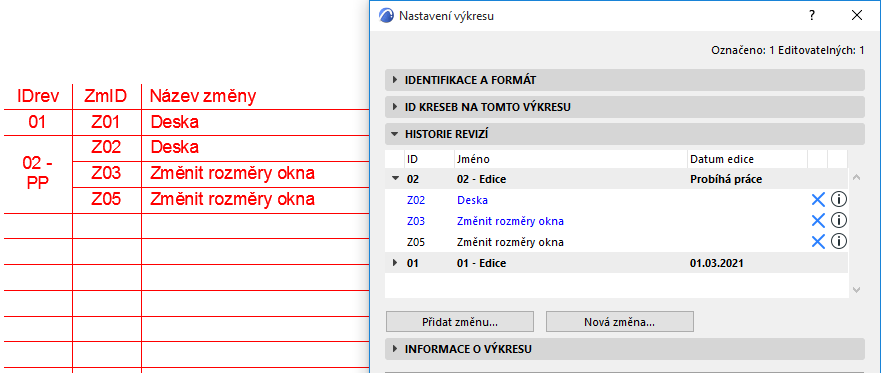Select the 01.03.2021 date cell
881x373 pixels.
(x=716, y=263)
